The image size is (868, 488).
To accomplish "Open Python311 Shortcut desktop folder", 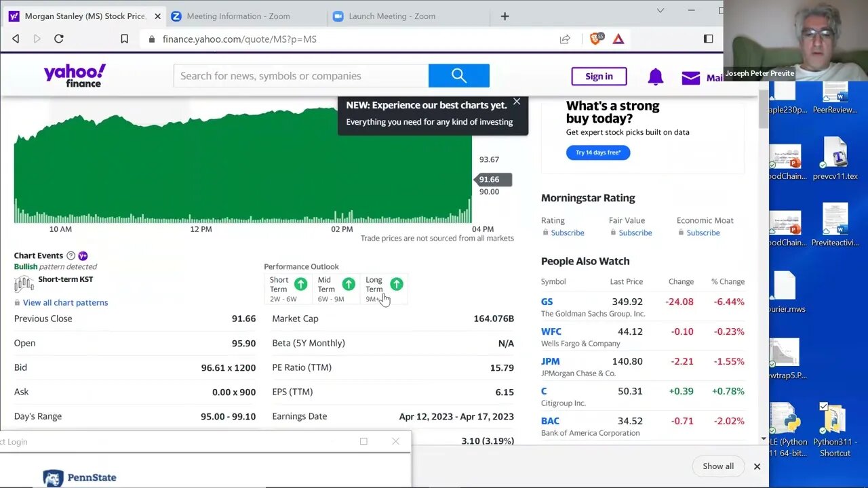I will tap(835, 430).
